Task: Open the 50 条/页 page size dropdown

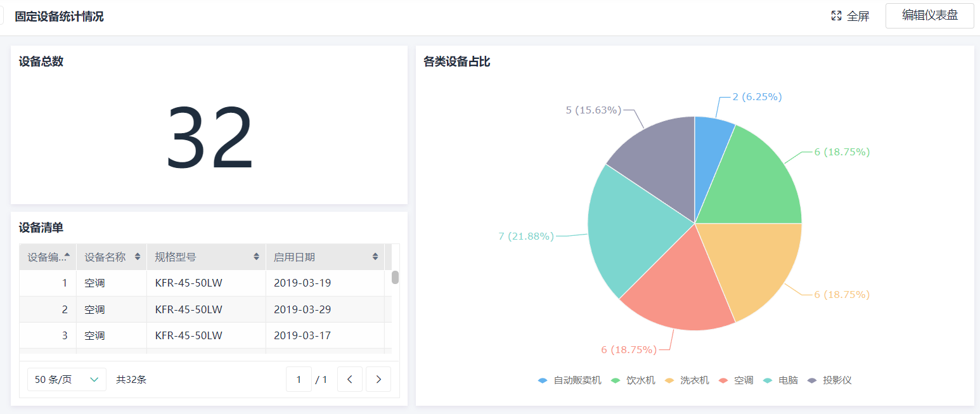Action: click(x=67, y=379)
